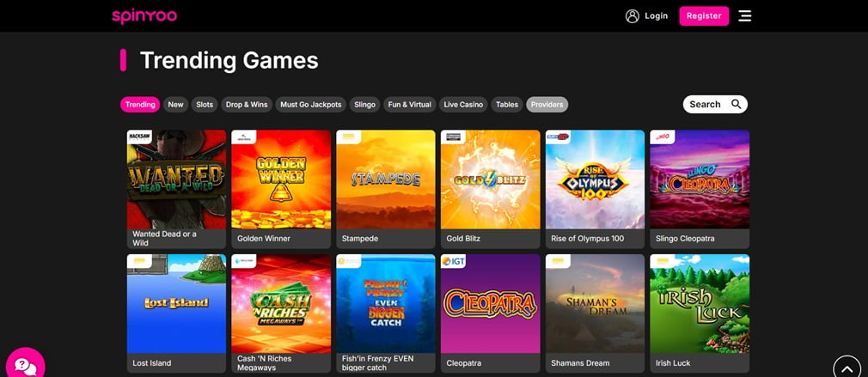Click the user profile login icon
Screen dimensions: 868x377
tap(633, 16)
